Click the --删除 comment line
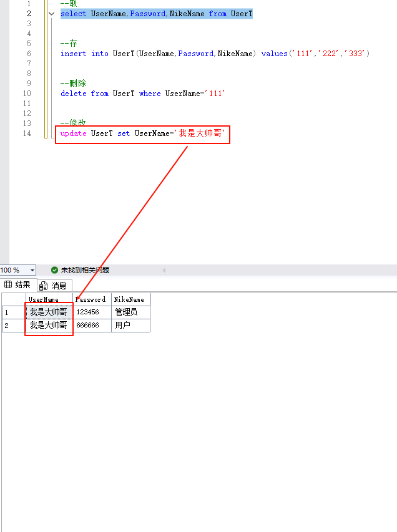The image size is (397, 532). (73, 84)
